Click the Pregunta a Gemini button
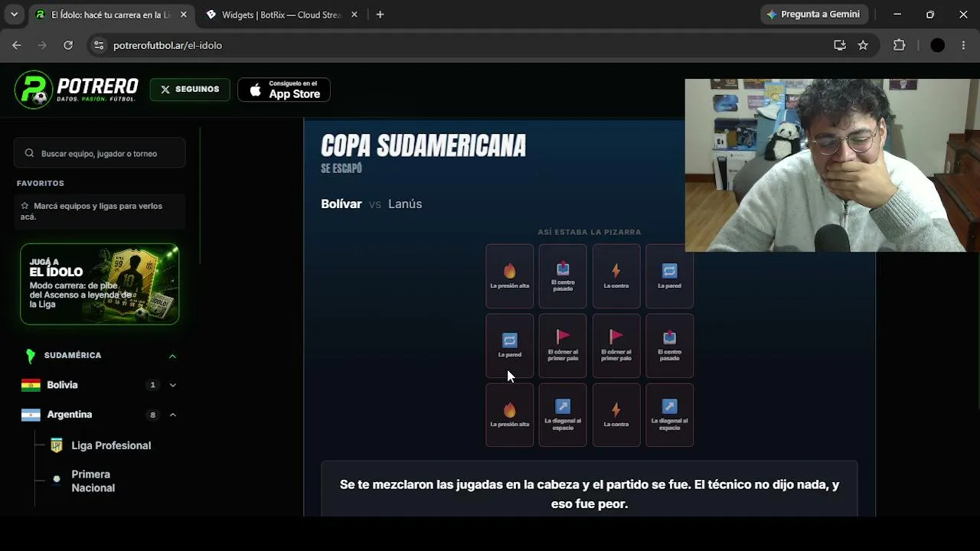Screen dimensions: 980x551 click(815, 15)
